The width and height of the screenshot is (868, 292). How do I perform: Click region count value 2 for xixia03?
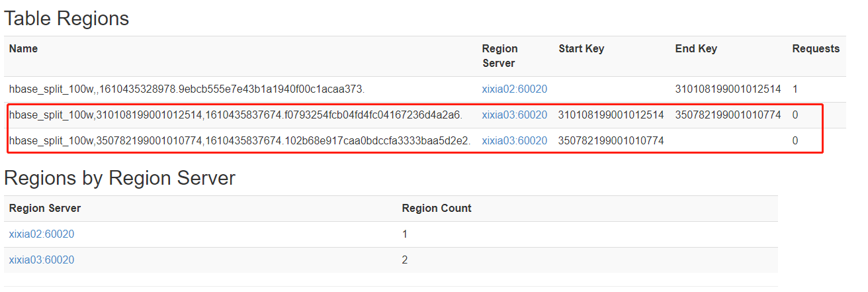(405, 260)
